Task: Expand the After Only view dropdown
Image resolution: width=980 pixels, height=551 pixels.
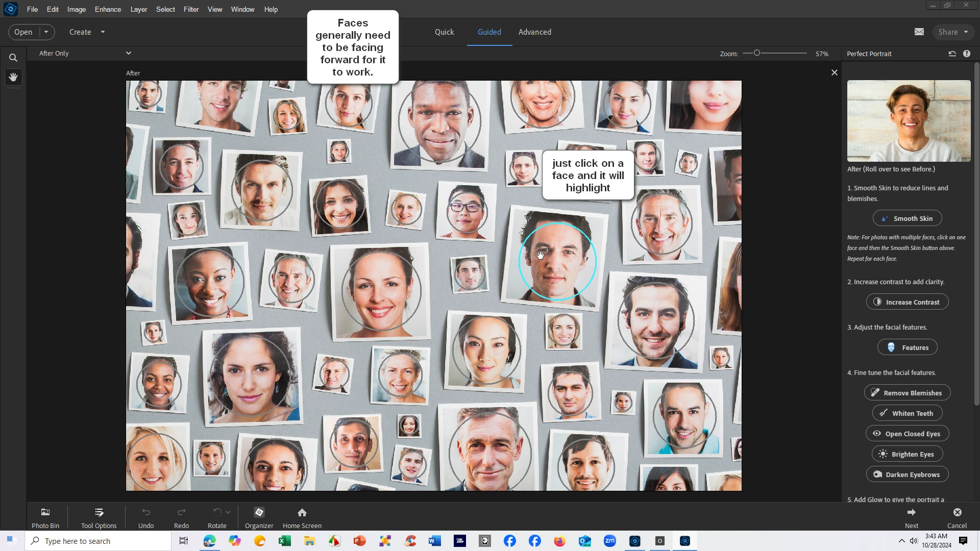Action: coord(129,53)
